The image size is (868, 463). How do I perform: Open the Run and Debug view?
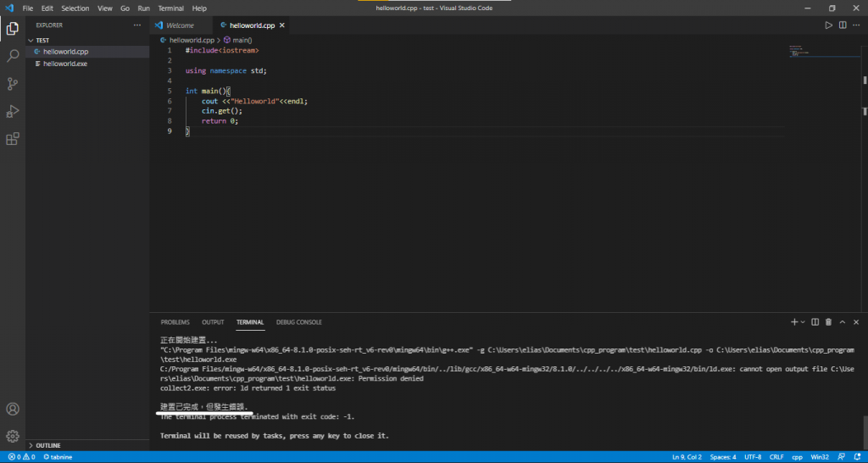pyautogui.click(x=12, y=111)
